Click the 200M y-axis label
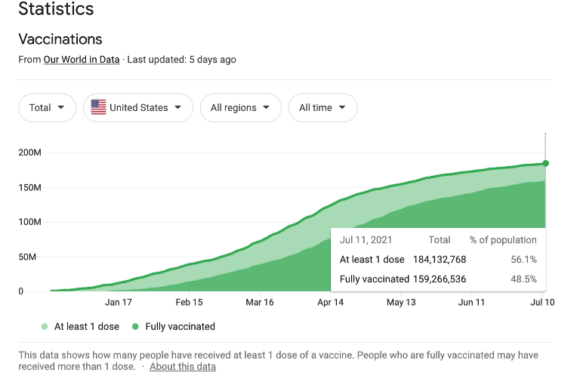This screenshot has height=376, width=580. pos(30,152)
